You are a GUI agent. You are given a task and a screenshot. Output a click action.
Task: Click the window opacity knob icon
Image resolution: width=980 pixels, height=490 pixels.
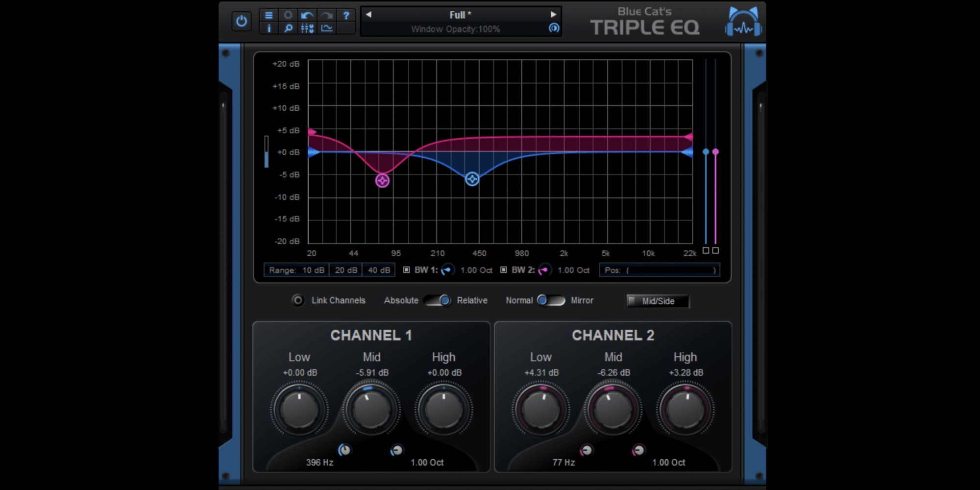[x=554, y=28]
